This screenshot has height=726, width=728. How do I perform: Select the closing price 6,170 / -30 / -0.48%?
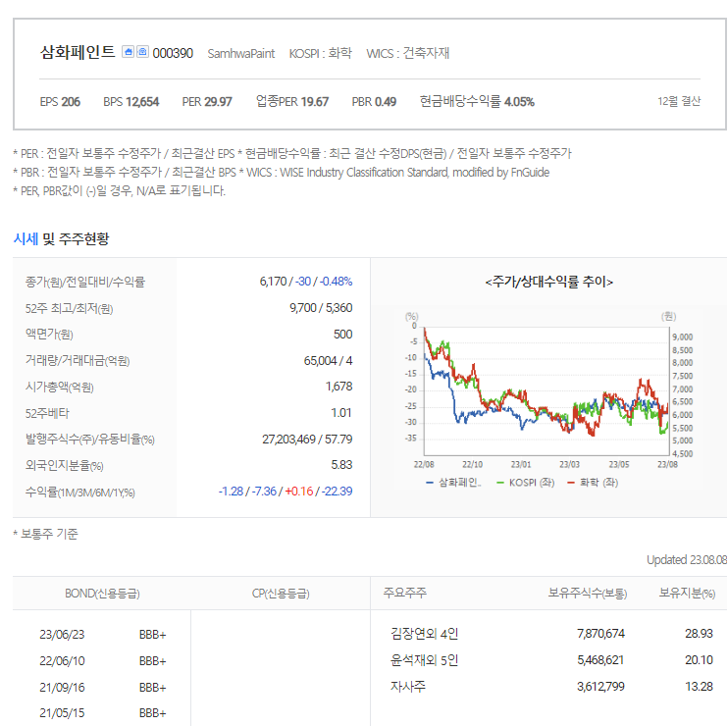coord(306,282)
